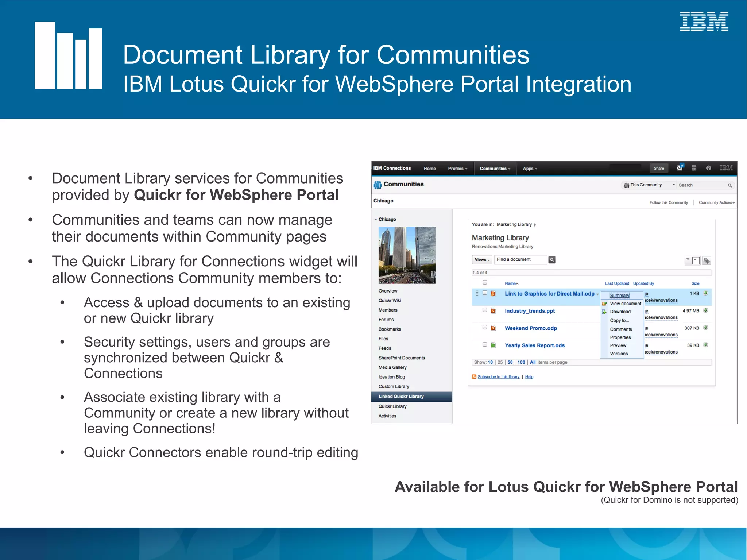This screenshot has width=747, height=560.
Task: Choose Preview from the context menu
Action: [618, 345]
